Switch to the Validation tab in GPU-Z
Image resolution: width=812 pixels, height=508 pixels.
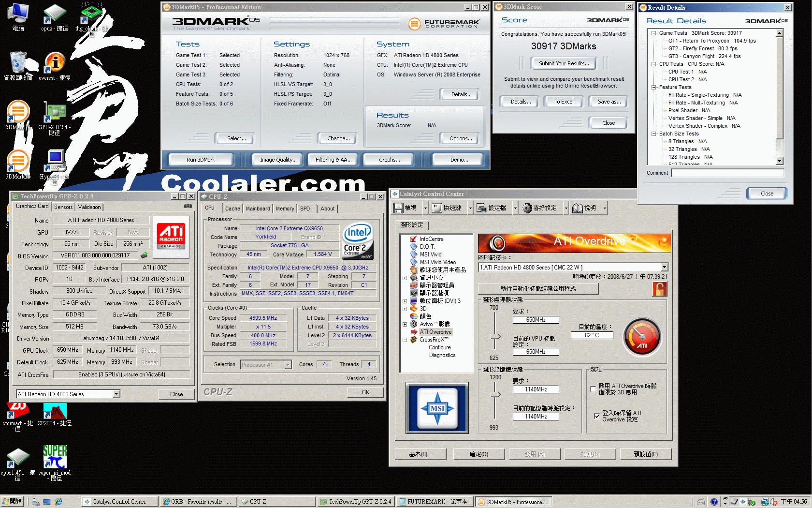tap(89, 207)
